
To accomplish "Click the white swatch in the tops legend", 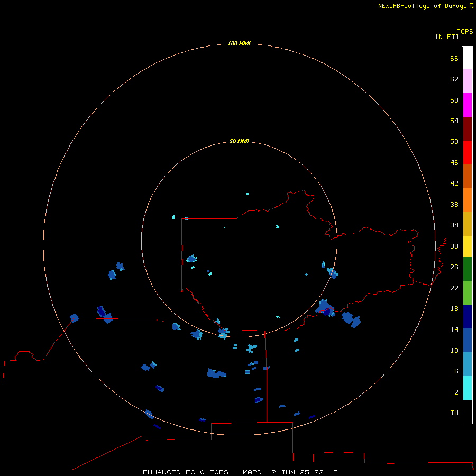I will 467,58.
